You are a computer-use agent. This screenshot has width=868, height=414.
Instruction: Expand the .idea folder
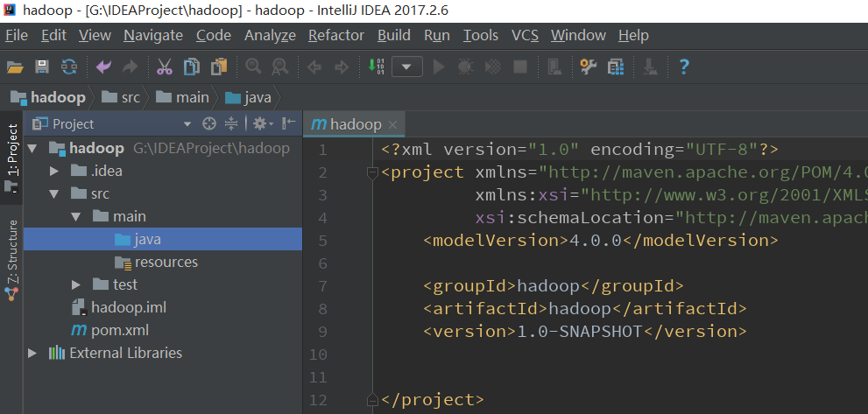pos(53,171)
